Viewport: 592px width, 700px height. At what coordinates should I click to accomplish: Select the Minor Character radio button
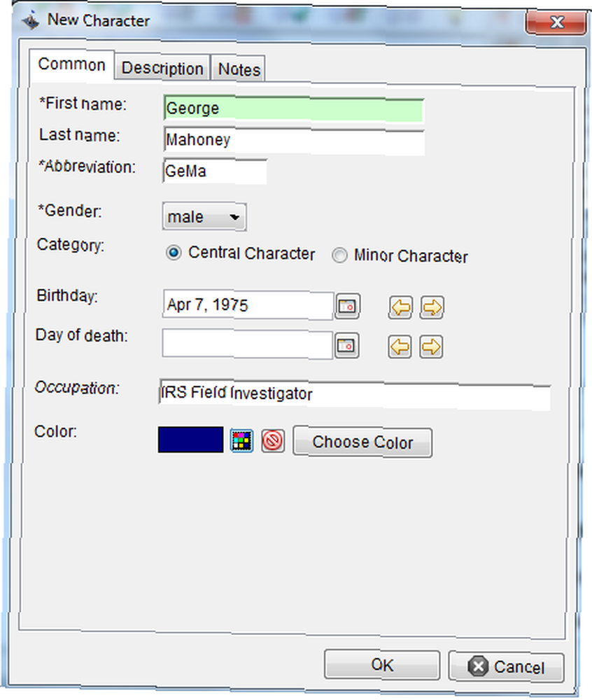[x=339, y=255]
